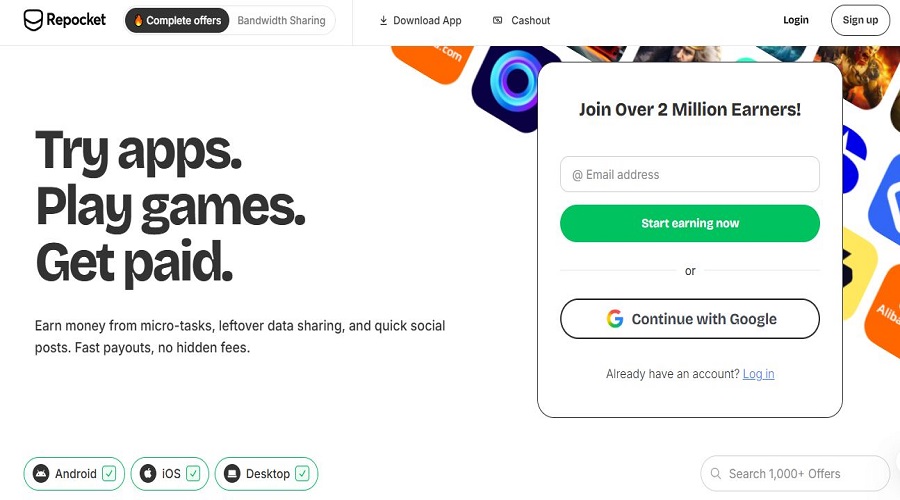The image size is (900, 500).
Task: Click the Repocket logo icon
Action: (x=33, y=20)
